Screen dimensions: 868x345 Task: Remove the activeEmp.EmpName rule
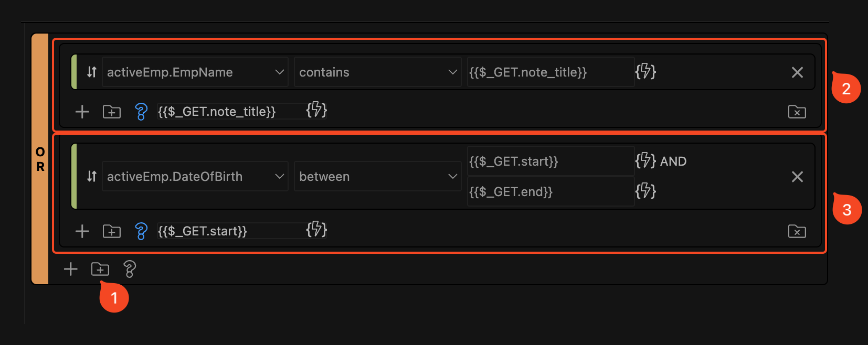(797, 72)
